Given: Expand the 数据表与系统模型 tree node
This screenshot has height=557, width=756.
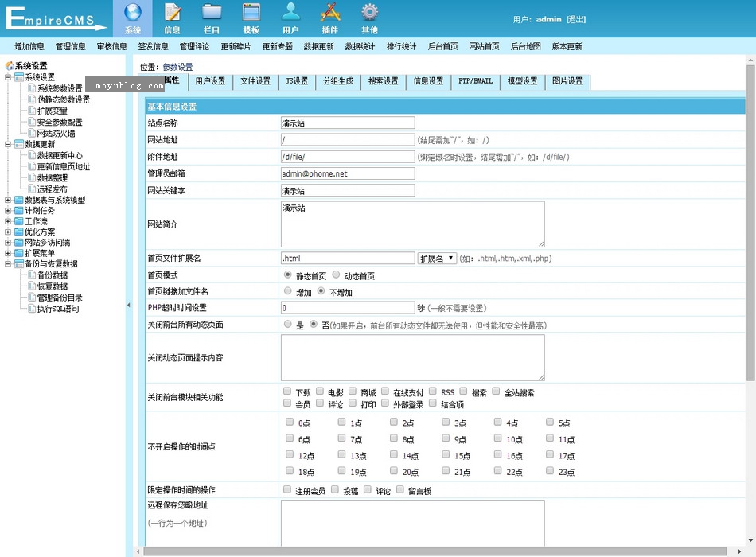Looking at the screenshot, I should click(8, 200).
